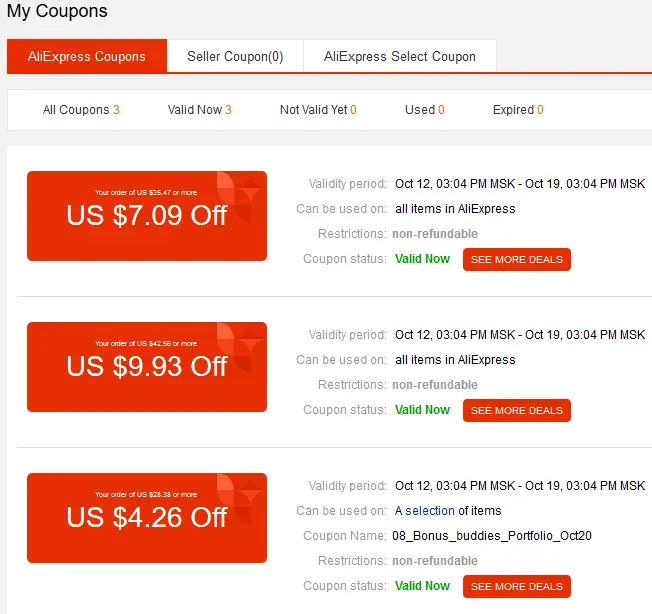Open the AliExpress Select Coupon tab
This screenshot has height=614, width=652.
coord(400,56)
